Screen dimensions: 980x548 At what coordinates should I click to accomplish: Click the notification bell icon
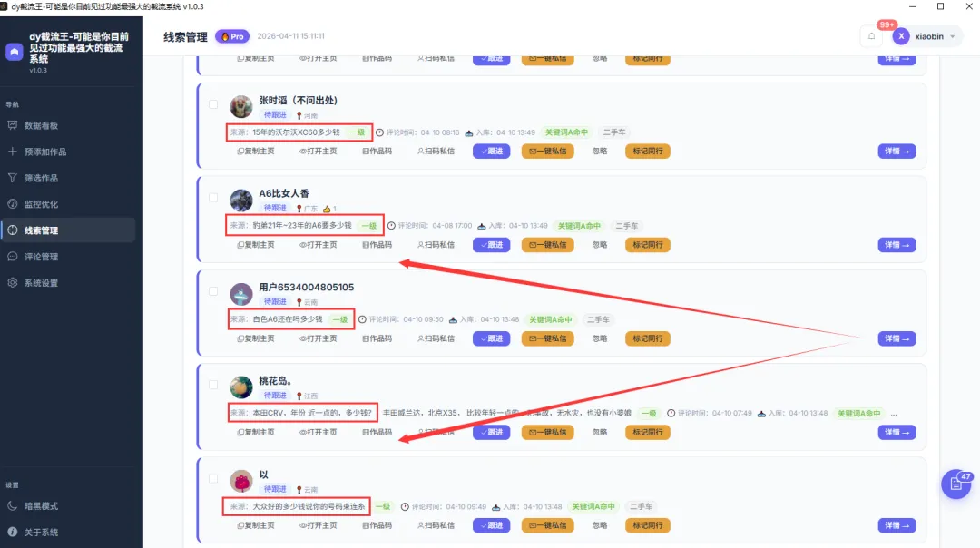click(871, 36)
